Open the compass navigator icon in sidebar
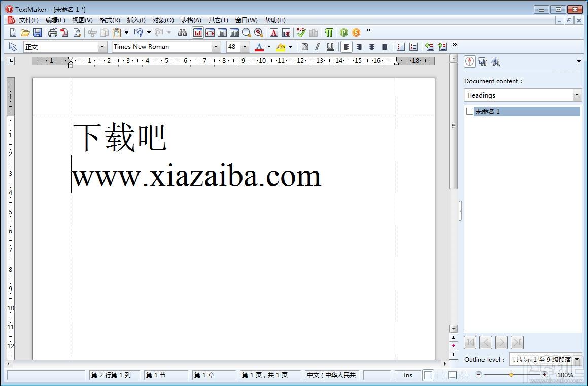 470,61
